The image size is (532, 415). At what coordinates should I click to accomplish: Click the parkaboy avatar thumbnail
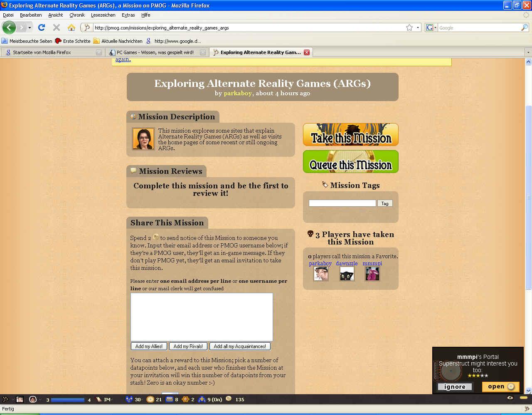coord(320,274)
